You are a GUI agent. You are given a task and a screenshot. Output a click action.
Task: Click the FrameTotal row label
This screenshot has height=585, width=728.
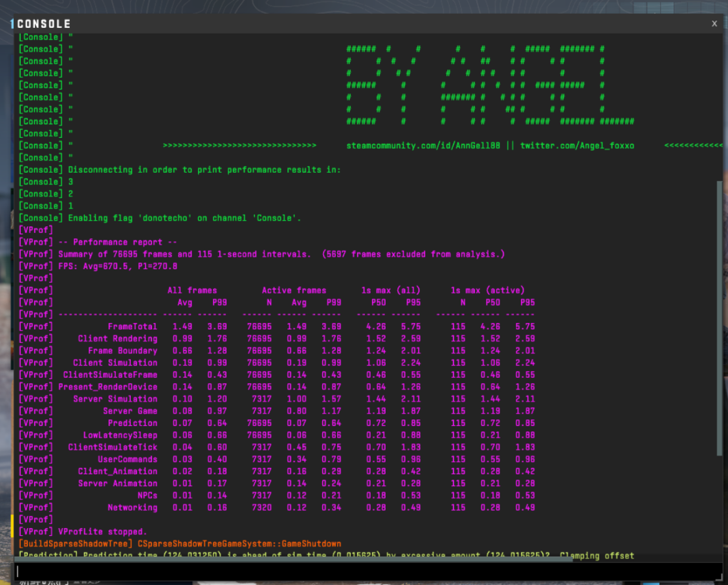pos(132,327)
